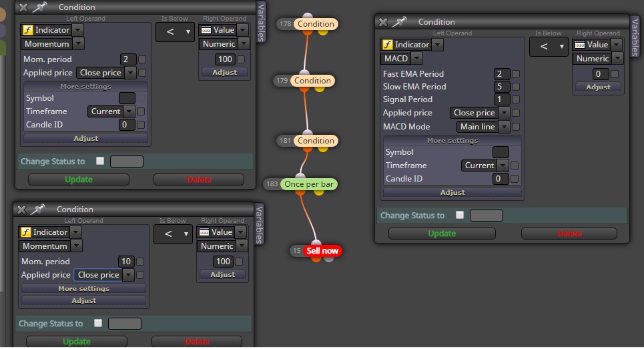Toggle checkbox beside Slow EMA Period

coord(516,87)
